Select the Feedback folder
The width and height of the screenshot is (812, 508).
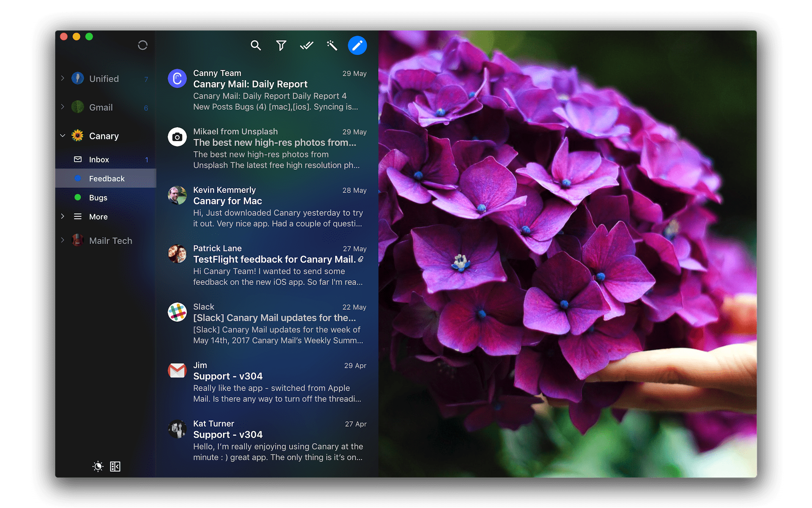pos(106,179)
